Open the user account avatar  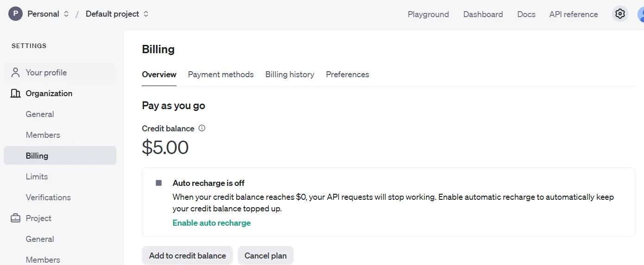[x=641, y=14]
